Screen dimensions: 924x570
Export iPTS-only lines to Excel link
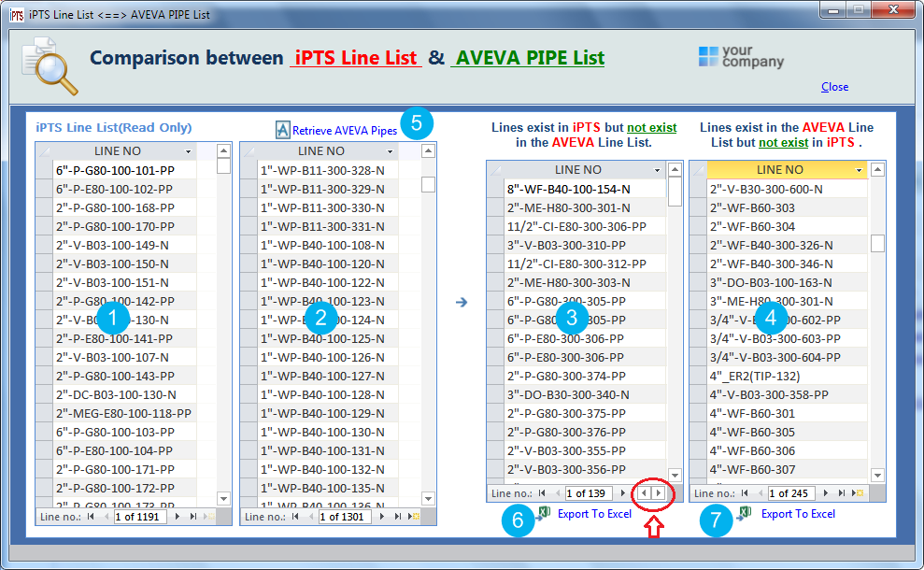coord(594,514)
